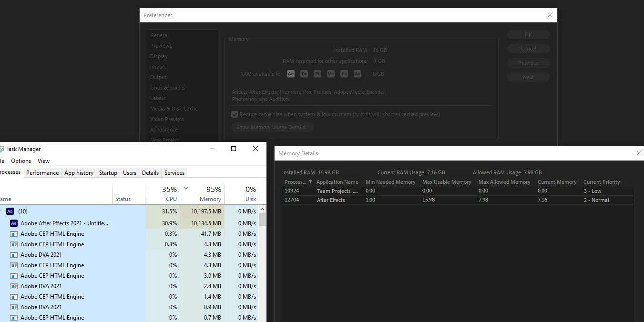Image resolution: width=644 pixels, height=322 pixels.
Task: Click the Pr Premiere Pro icon in Preferences
Action: pos(304,74)
